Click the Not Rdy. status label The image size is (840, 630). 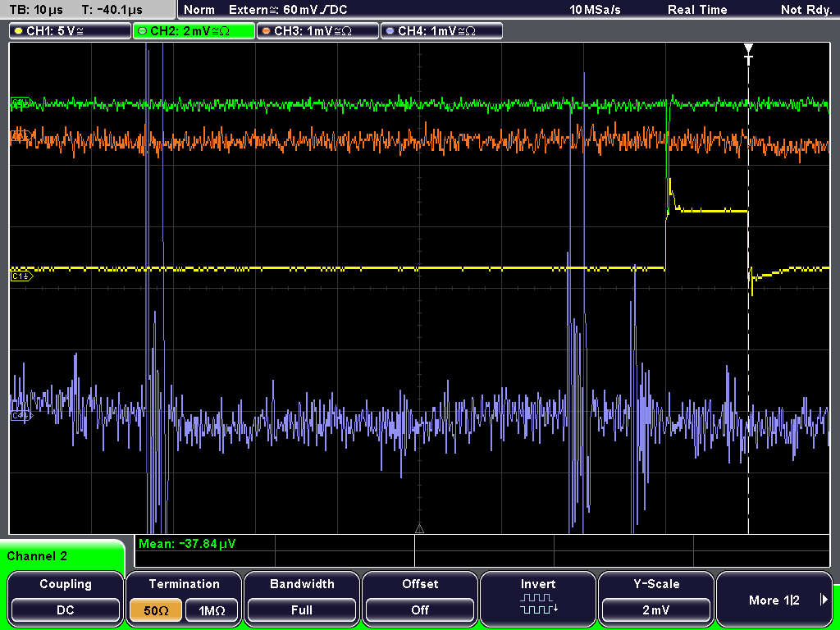pyautogui.click(x=806, y=10)
